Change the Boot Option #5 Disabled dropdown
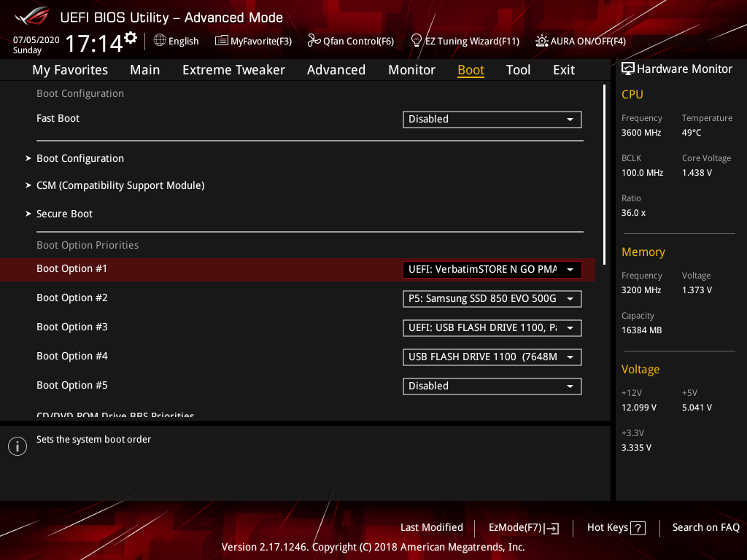Screen dimensions: 747x560 tap(492, 386)
